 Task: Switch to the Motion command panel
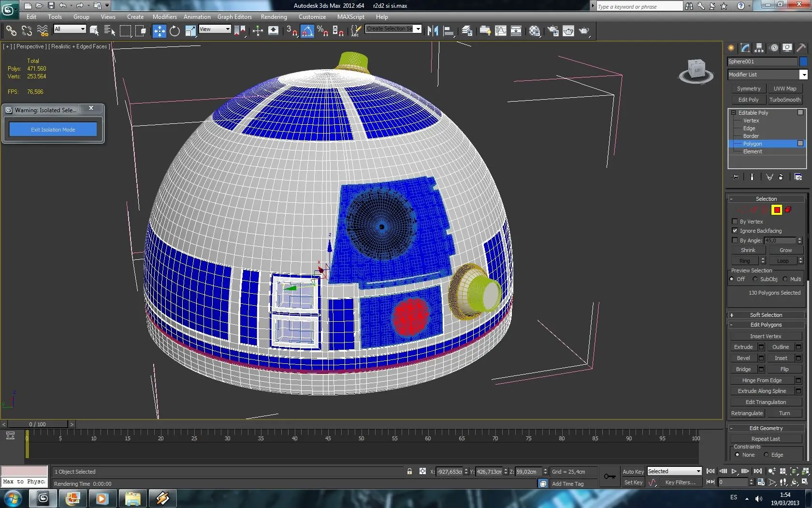click(774, 48)
